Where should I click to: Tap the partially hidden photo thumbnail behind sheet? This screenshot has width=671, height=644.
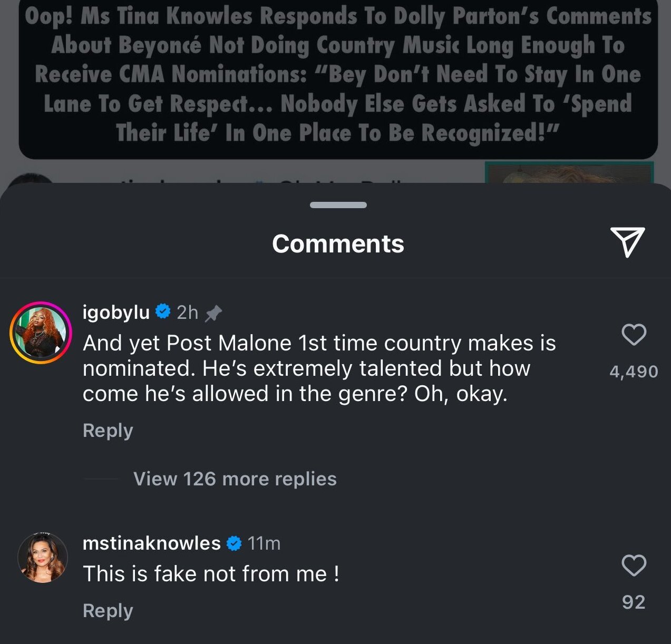(x=569, y=172)
